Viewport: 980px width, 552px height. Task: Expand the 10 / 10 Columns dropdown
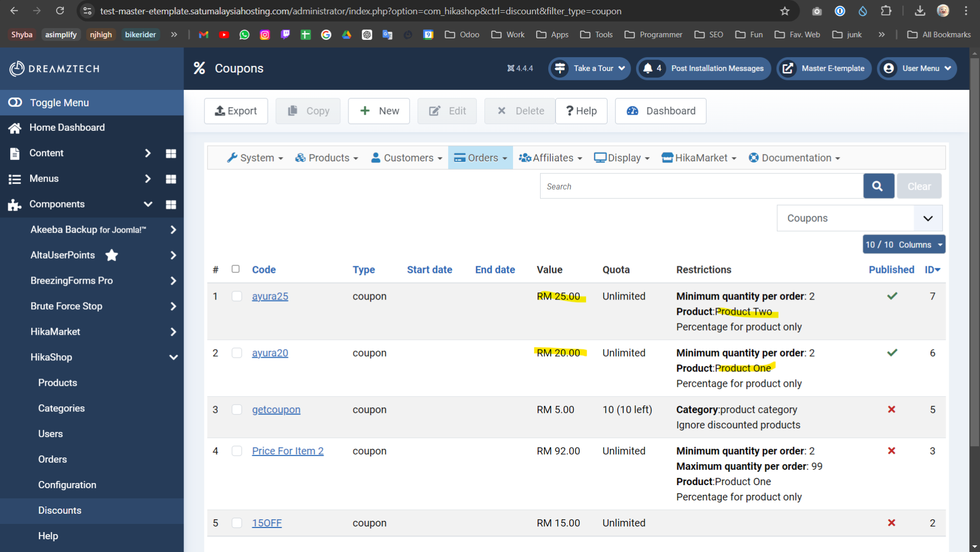[903, 245]
